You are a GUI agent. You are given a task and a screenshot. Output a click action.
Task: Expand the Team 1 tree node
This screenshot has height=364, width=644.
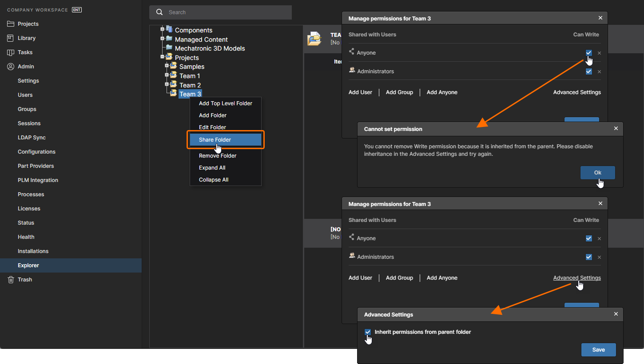(167, 75)
